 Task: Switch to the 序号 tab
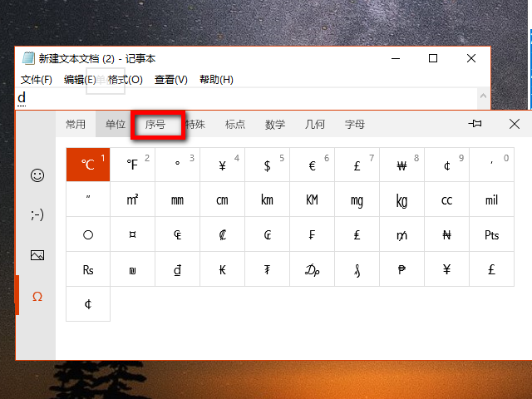tap(155, 125)
